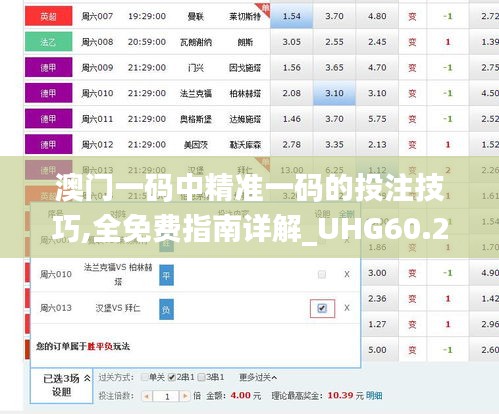Select away win odds 4.80 for 周六007

pos(377,16)
